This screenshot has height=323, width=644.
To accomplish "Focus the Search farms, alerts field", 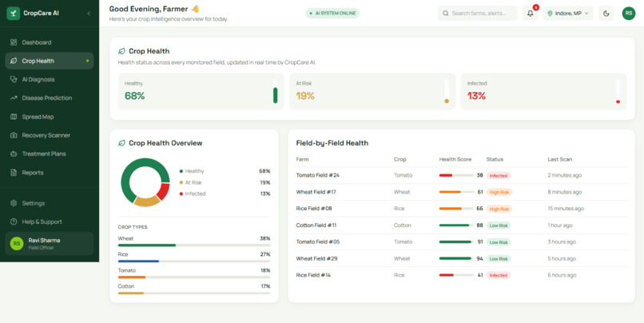I will point(477,13).
